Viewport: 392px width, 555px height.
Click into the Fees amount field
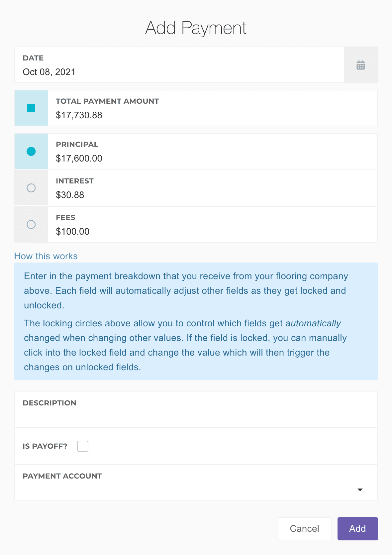pyautogui.click(x=213, y=231)
